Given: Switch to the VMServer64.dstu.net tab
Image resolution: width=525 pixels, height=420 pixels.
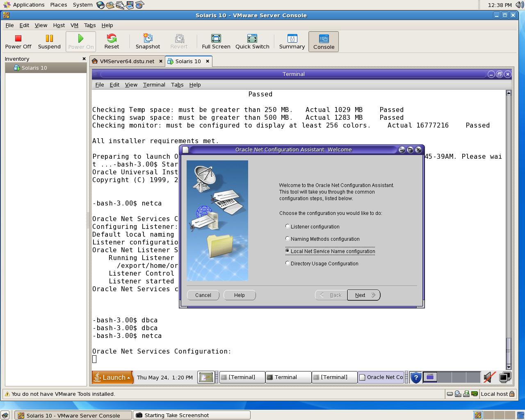Looking at the screenshot, I should click(127, 61).
